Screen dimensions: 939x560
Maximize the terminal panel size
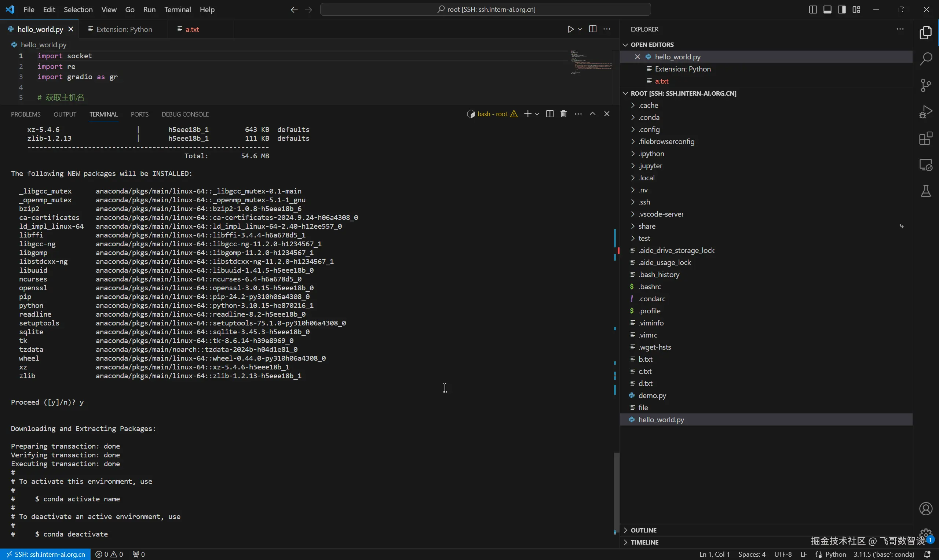(x=593, y=114)
